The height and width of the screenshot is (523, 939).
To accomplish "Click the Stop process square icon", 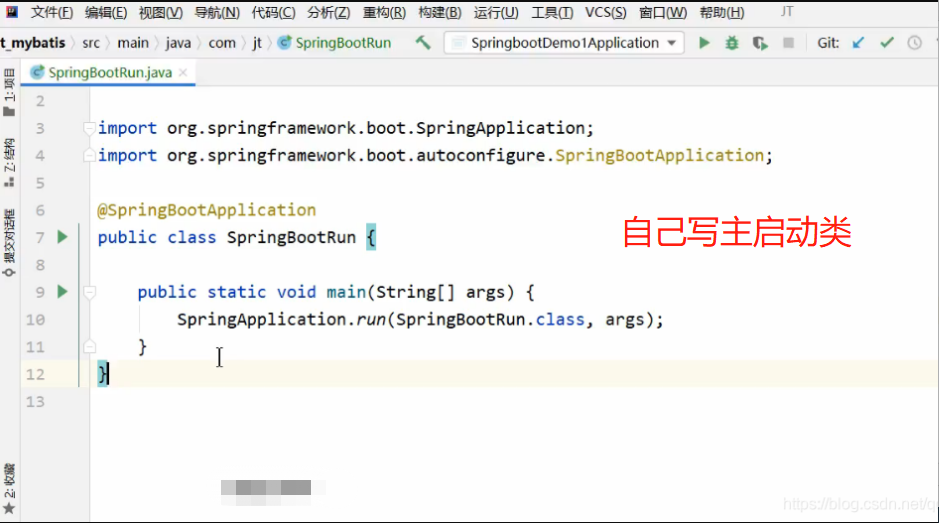I will pos(789,43).
